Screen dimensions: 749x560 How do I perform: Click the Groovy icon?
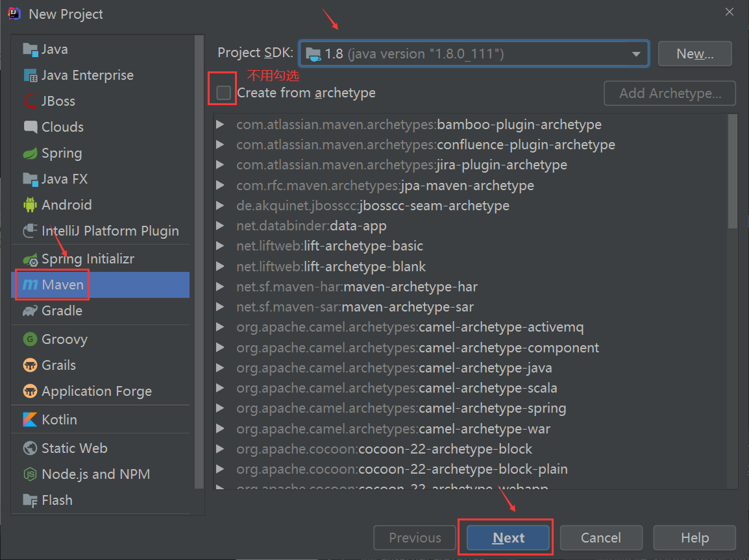pyautogui.click(x=30, y=339)
